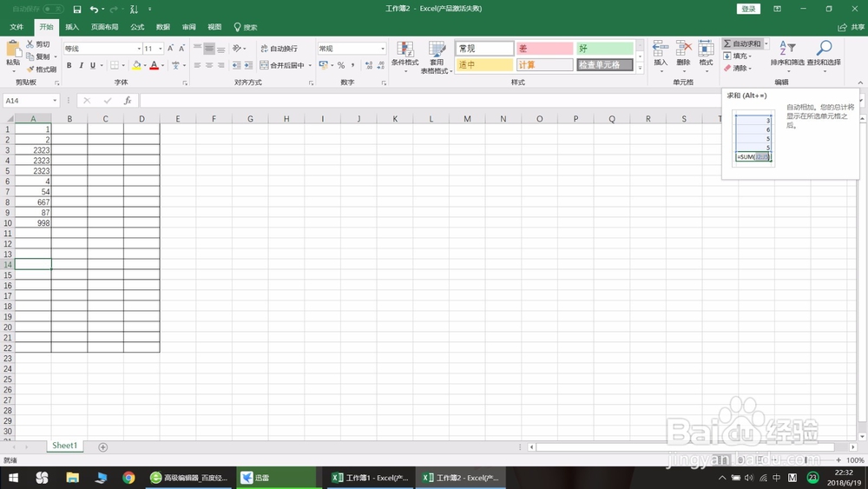Open the number format dropdown (常规)
The image size is (868, 489).
(x=383, y=49)
